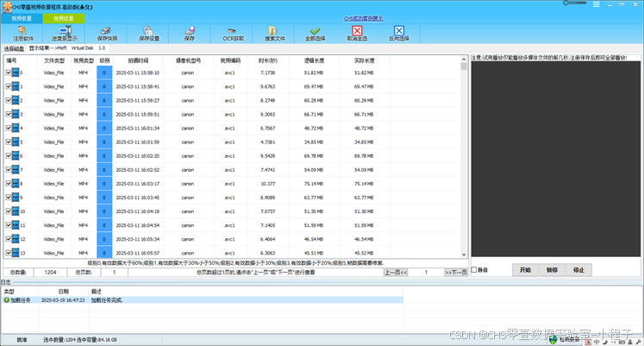Click the 中 input method tray indicator
Screen dimensions: 644x346
pos(597,342)
